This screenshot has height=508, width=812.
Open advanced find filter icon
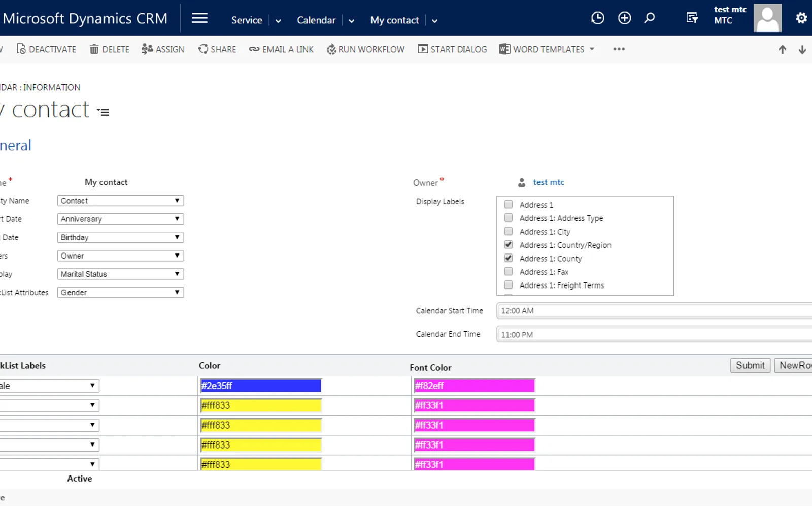pyautogui.click(x=692, y=18)
